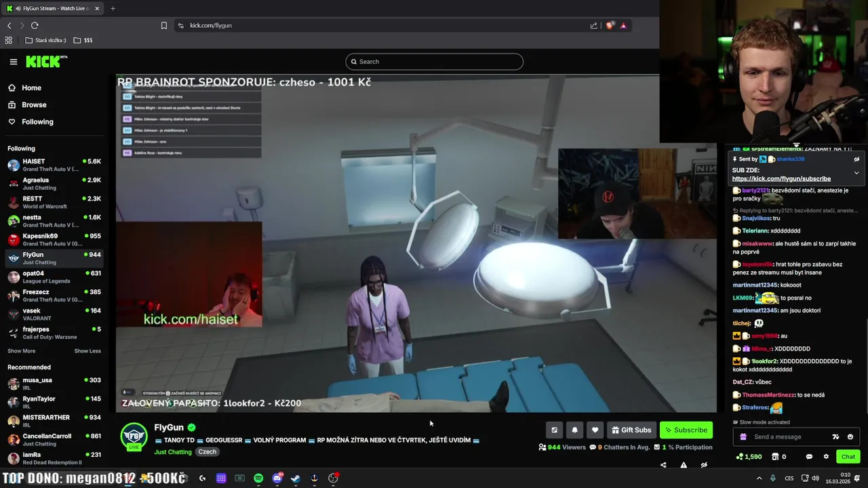Open chat settings gear
Viewport: 868px width, 488px height.
826,457
